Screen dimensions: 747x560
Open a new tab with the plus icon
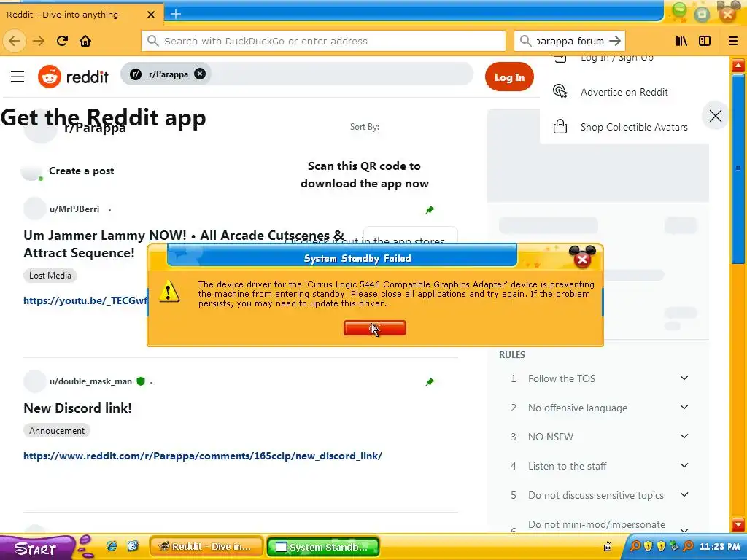tap(176, 15)
